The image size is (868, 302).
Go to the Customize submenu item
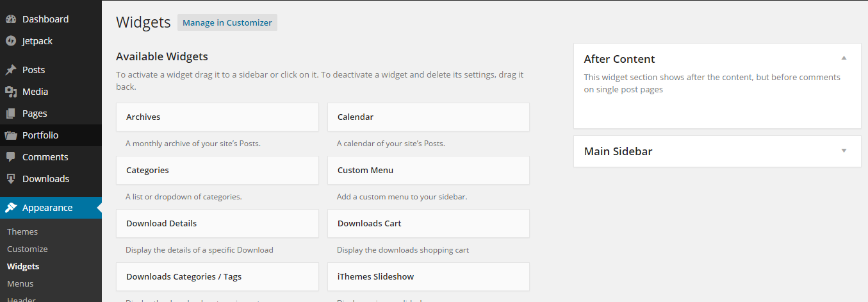[28, 249]
